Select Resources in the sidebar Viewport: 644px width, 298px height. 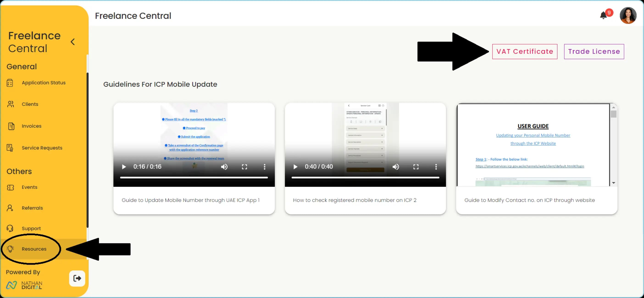[34, 249]
